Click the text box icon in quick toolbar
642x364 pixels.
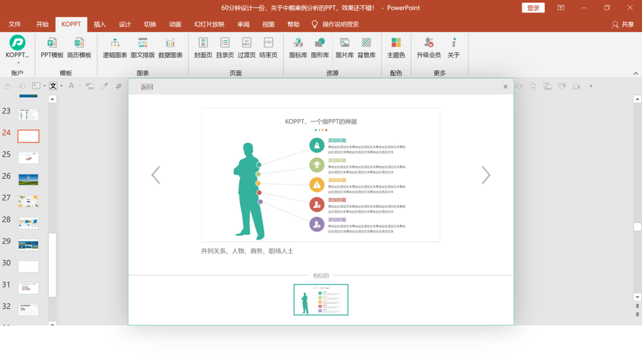point(36,86)
